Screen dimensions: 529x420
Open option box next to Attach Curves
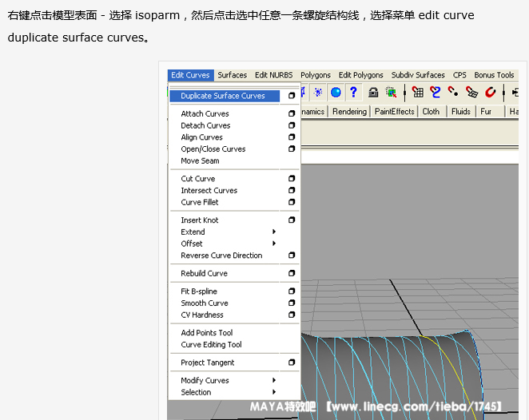[x=292, y=113]
